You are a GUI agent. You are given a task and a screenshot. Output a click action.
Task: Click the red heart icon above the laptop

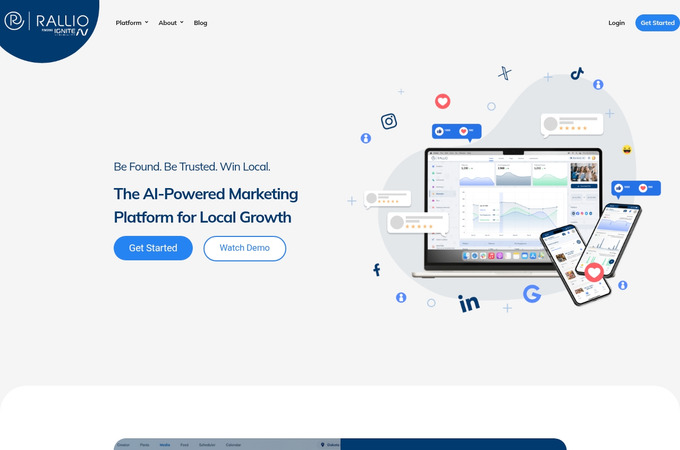coord(442,101)
